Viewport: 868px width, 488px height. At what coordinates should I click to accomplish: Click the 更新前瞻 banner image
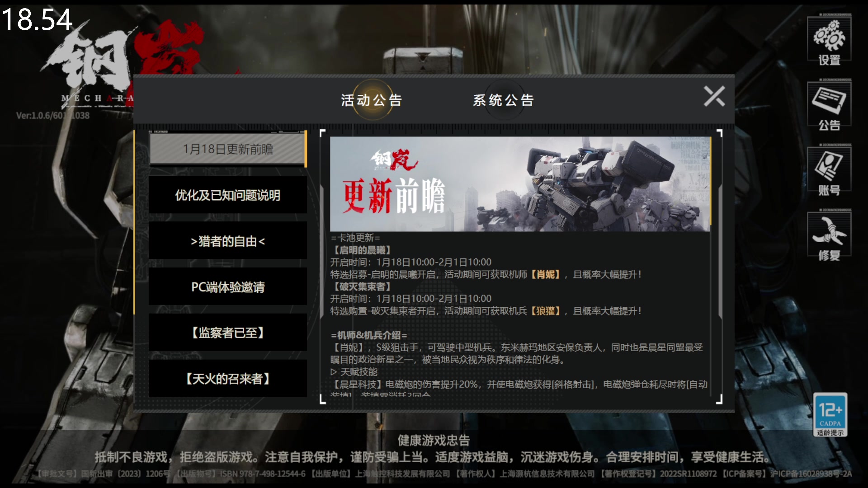(x=520, y=184)
